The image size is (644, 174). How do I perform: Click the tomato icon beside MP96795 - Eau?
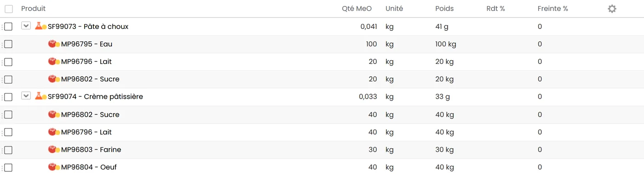52,44
